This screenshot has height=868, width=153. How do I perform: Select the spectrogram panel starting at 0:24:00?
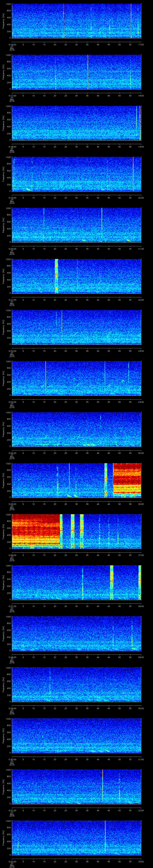(x=76, y=429)
